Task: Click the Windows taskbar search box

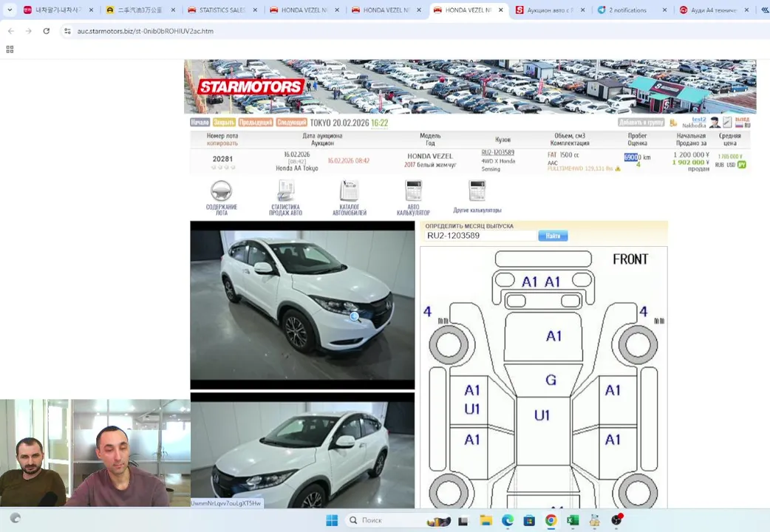Action: 398,520
